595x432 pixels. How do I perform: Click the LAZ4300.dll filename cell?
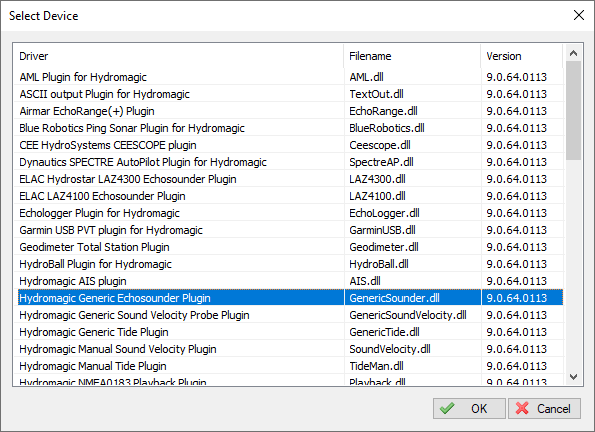tap(412, 179)
